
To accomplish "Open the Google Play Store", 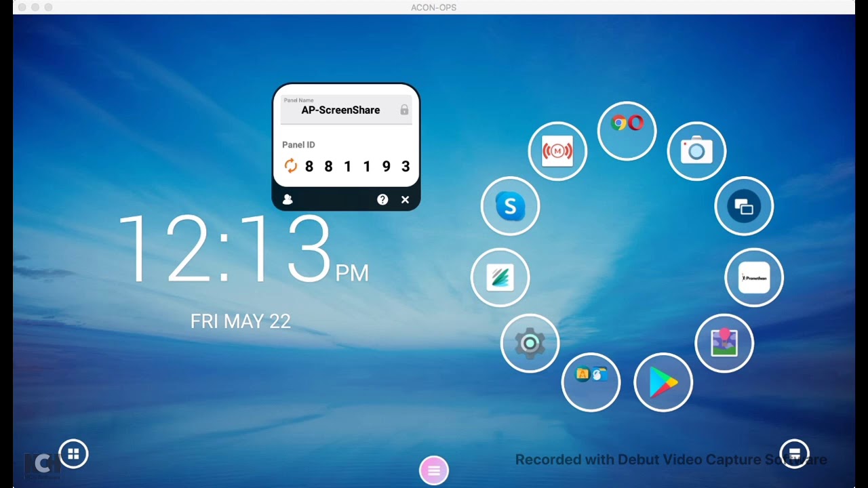I will [663, 382].
